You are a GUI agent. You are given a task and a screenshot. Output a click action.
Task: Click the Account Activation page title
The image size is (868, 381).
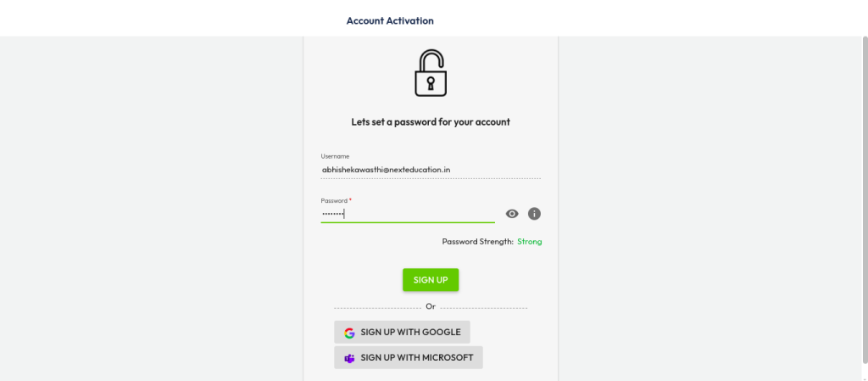390,20
